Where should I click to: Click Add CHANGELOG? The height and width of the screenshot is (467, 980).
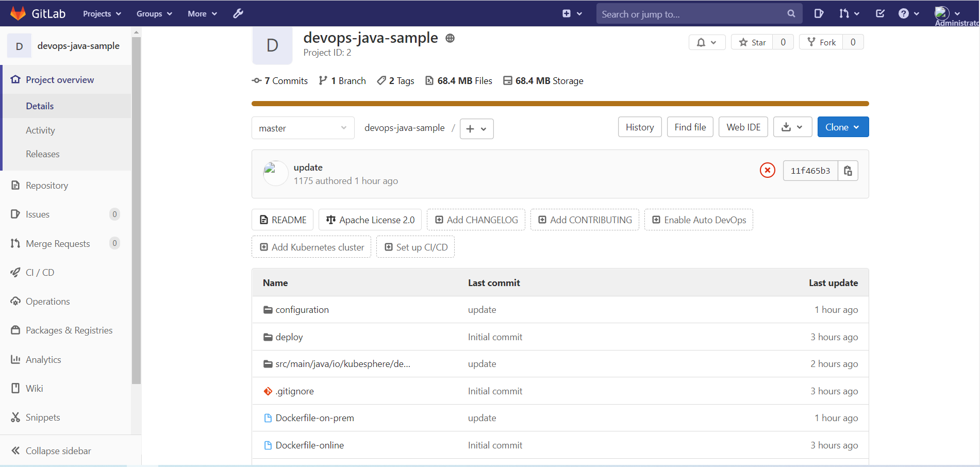click(476, 220)
